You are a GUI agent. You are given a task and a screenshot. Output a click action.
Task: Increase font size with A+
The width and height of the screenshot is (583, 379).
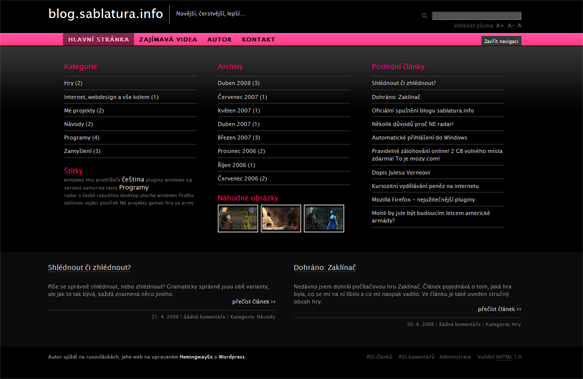[x=500, y=26]
